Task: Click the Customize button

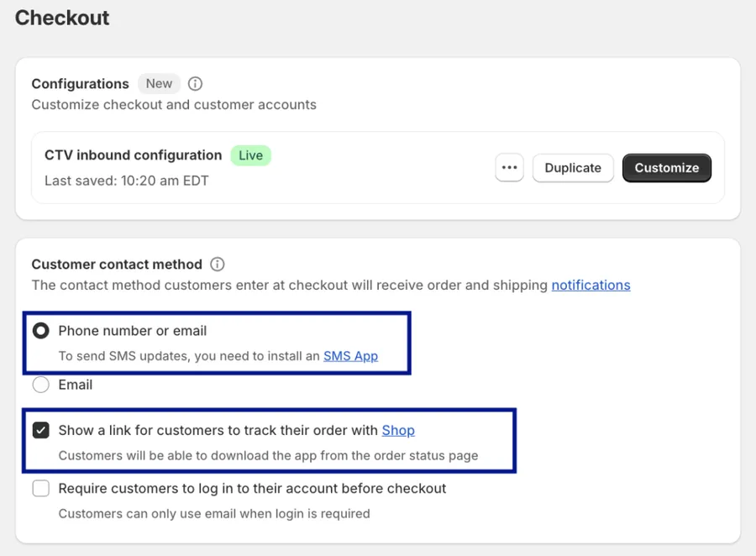Action: click(x=666, y=168)
